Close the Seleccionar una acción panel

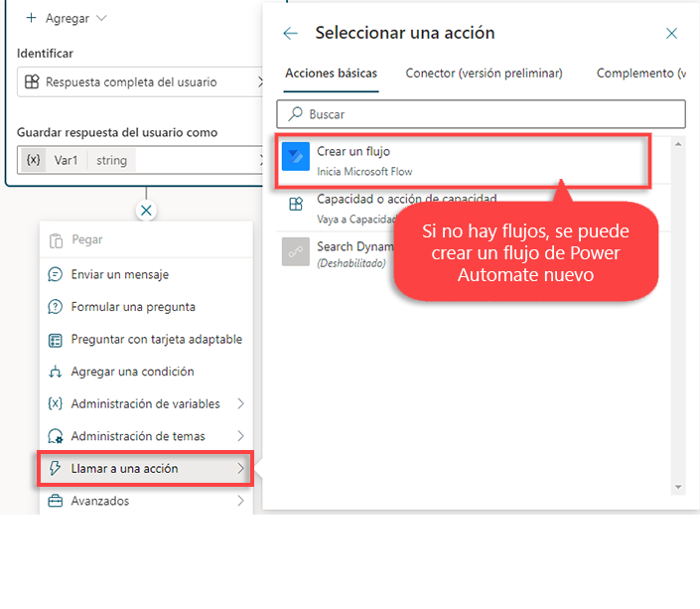click(x=671, y=33)
